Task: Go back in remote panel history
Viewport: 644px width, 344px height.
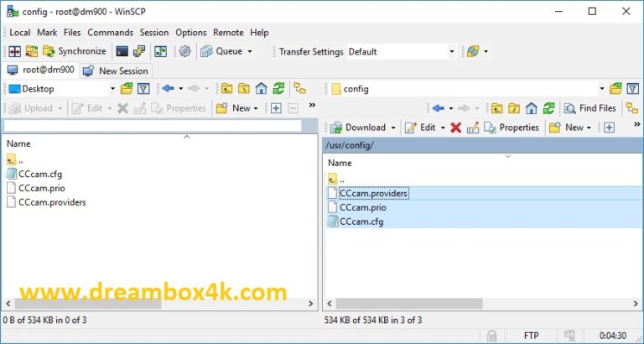Action: 439,108
